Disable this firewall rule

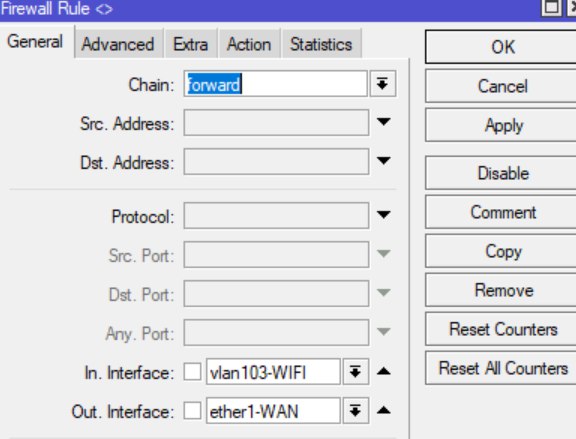[502, 173]
